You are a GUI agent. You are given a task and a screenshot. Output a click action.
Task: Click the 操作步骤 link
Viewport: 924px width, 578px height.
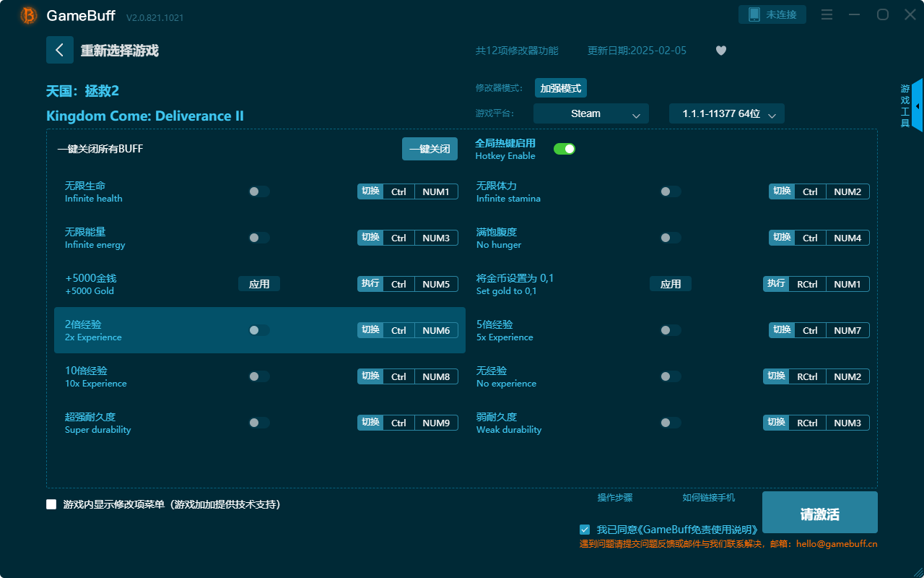click(x=615, y=498)
